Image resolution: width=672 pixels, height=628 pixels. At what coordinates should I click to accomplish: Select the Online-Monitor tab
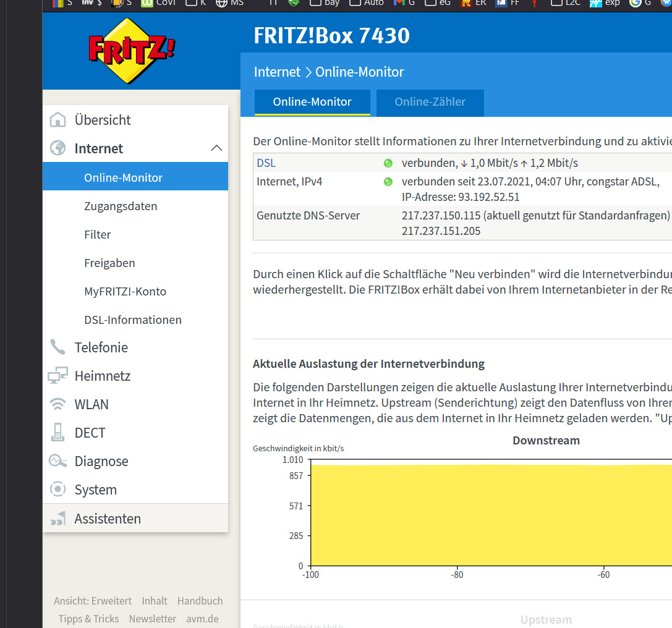click(312, 102)
